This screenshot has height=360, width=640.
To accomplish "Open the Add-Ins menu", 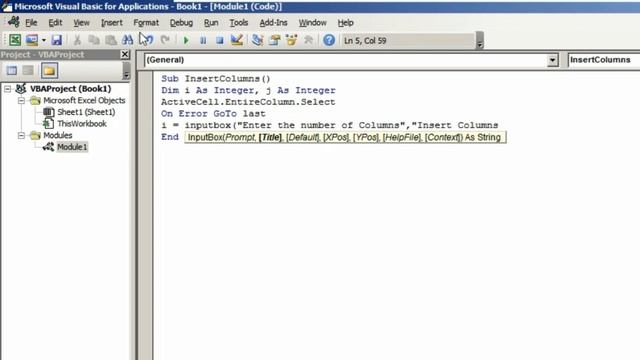I will point(273,23).
